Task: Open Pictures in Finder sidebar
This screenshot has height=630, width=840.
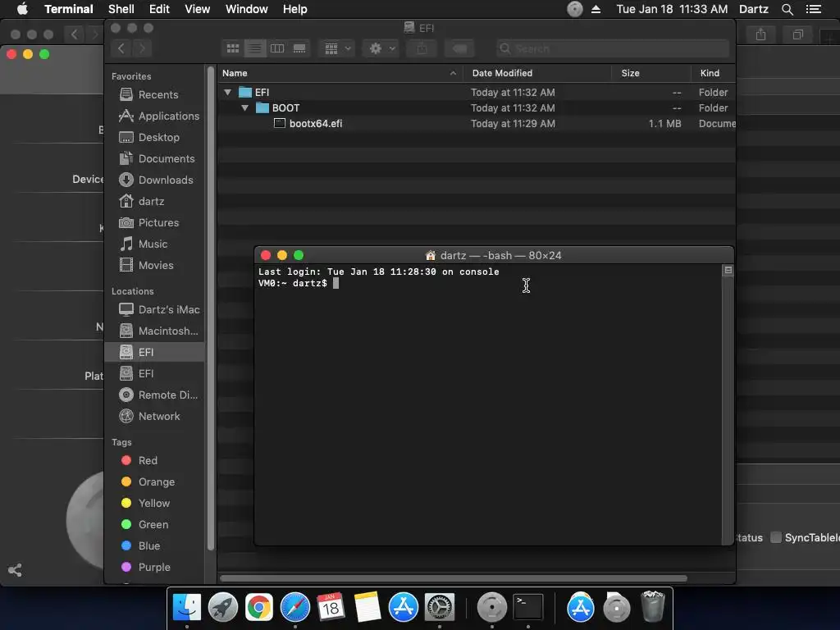Action: [154, 222]
